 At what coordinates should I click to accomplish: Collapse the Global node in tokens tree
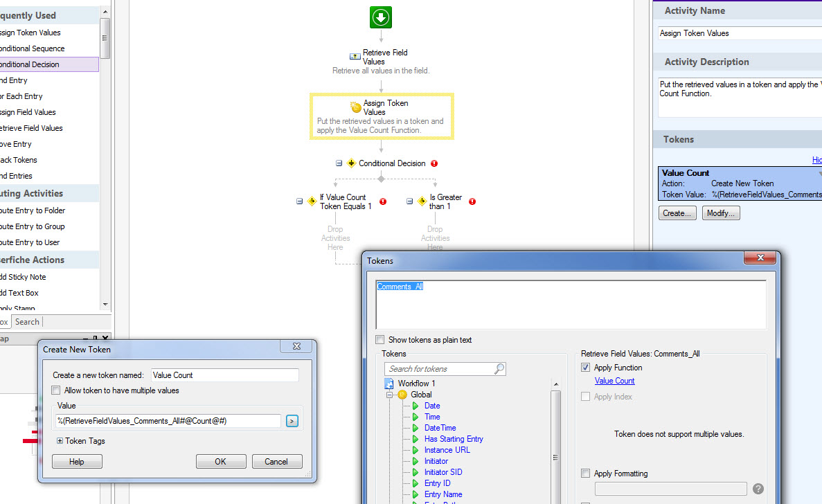point(391,395)
